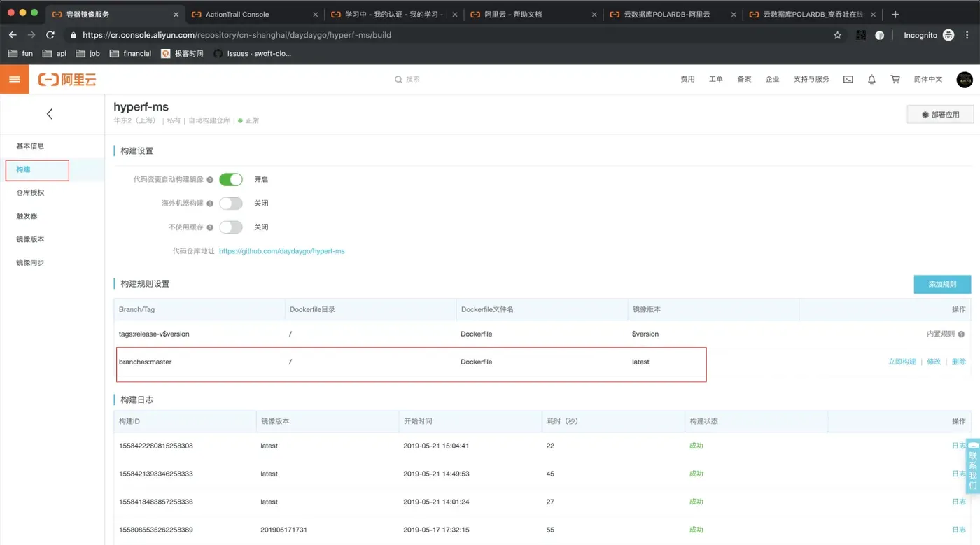Click 删除 for branches:master rule
This screenshot has height=545, width=980.
click(x=959, y=362)
